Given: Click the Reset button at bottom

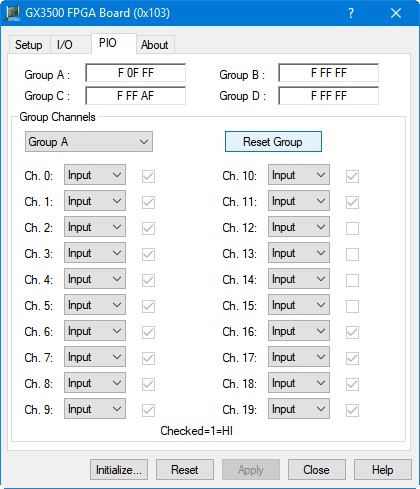Looking at the screenshot, I should [185, 470].
